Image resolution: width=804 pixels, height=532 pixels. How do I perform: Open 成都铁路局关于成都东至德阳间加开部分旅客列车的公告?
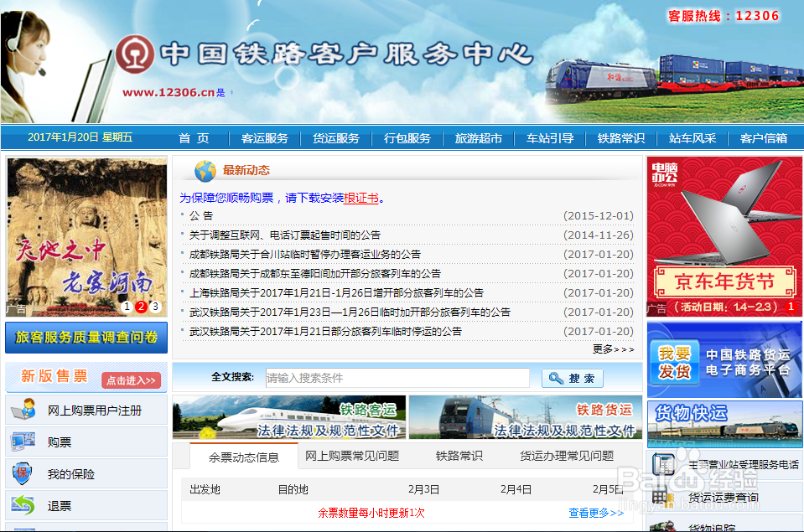(315, 273)
